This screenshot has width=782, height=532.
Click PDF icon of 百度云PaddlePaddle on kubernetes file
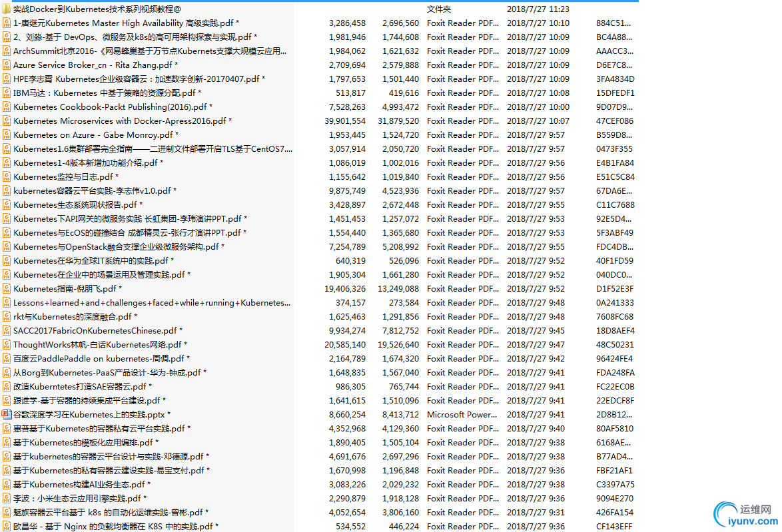pyautogui.click(x=7, y=358)
